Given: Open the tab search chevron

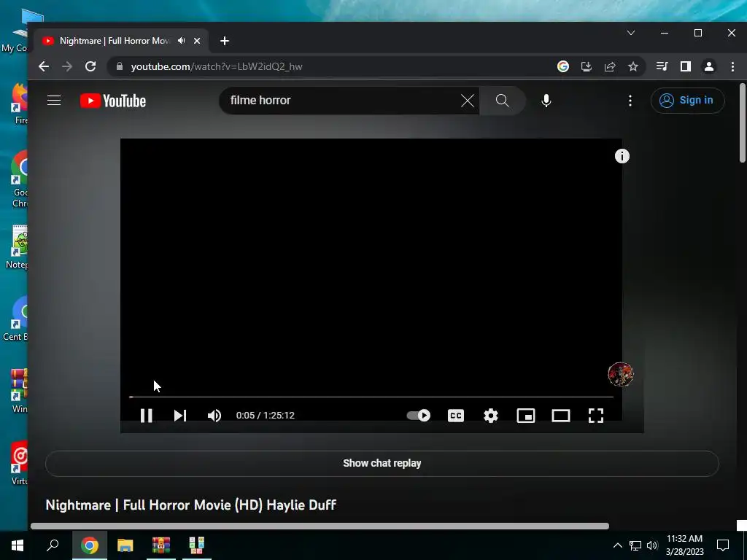Looking at the screenshot, I should (x=631, y=33).
